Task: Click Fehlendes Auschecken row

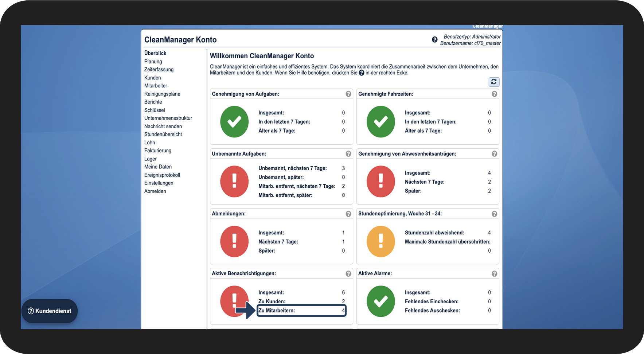Action: point(448,311)
